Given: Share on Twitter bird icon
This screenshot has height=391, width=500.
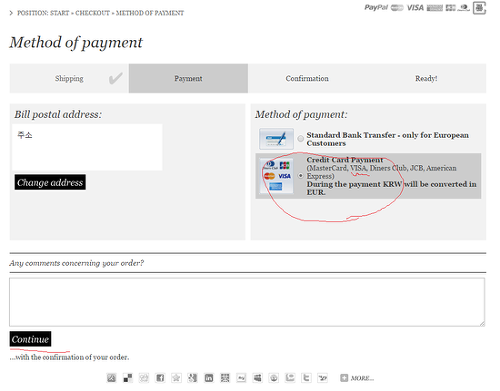Looking at the screenshot, I should click(306, 378).
